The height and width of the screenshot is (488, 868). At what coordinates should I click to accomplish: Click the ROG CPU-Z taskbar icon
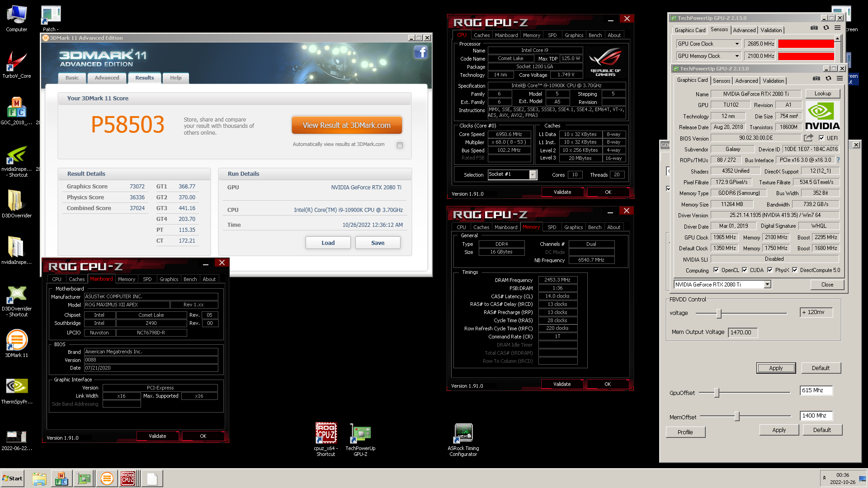point(128,479)
